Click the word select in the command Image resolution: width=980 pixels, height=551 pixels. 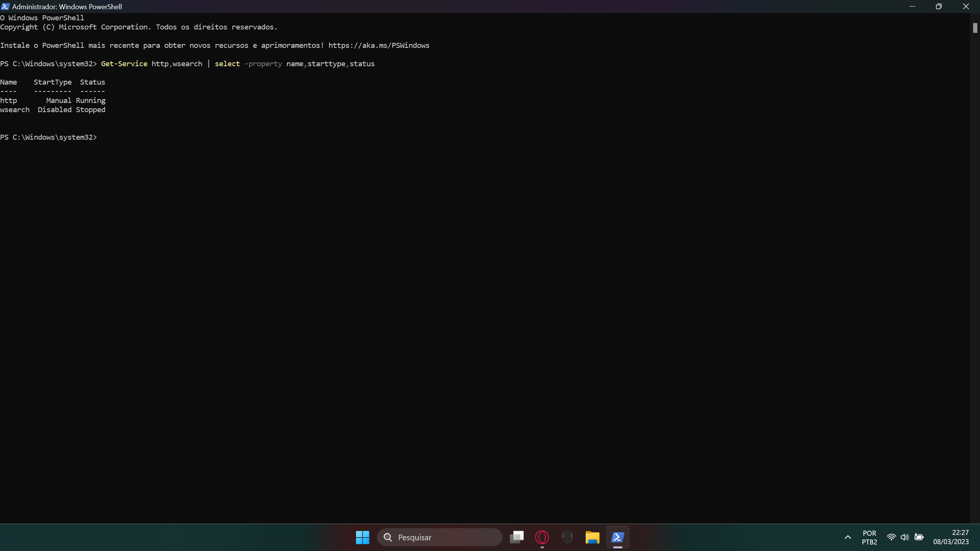pos(227,64)
